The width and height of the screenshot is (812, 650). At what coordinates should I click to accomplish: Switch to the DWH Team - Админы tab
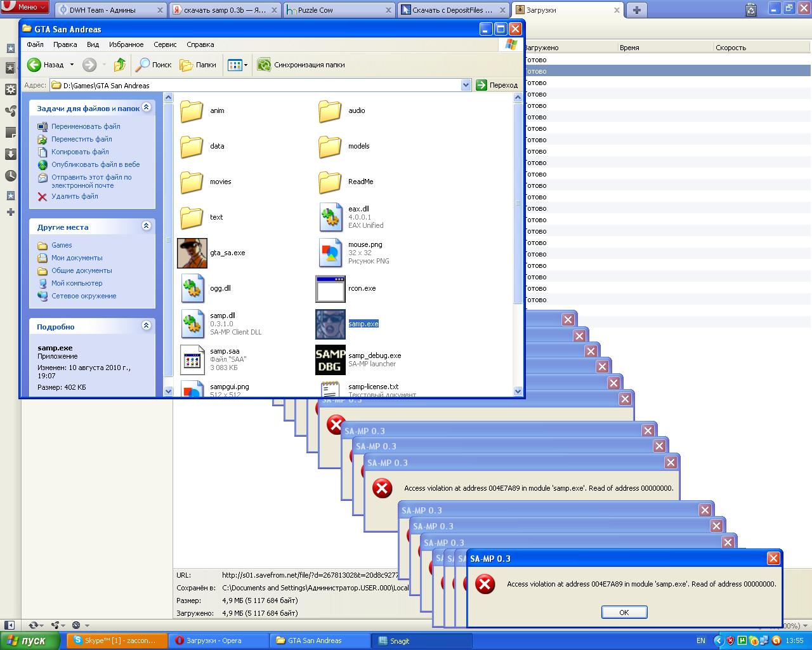(110, 10)
